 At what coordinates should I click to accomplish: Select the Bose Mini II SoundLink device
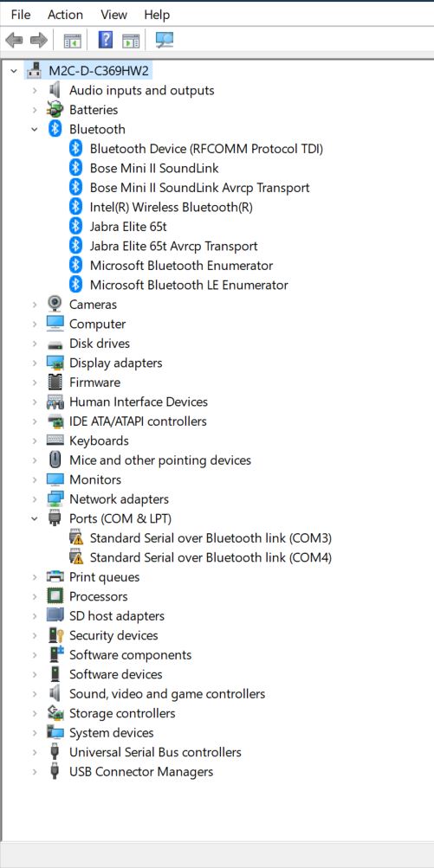[x=154, y=168]
